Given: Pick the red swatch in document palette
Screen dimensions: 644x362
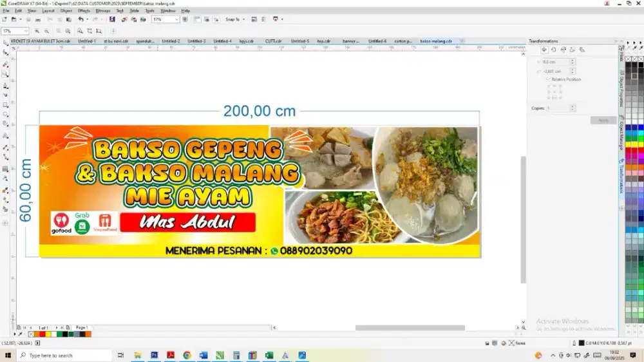Looking at the screenshot, I should (43, 334).
